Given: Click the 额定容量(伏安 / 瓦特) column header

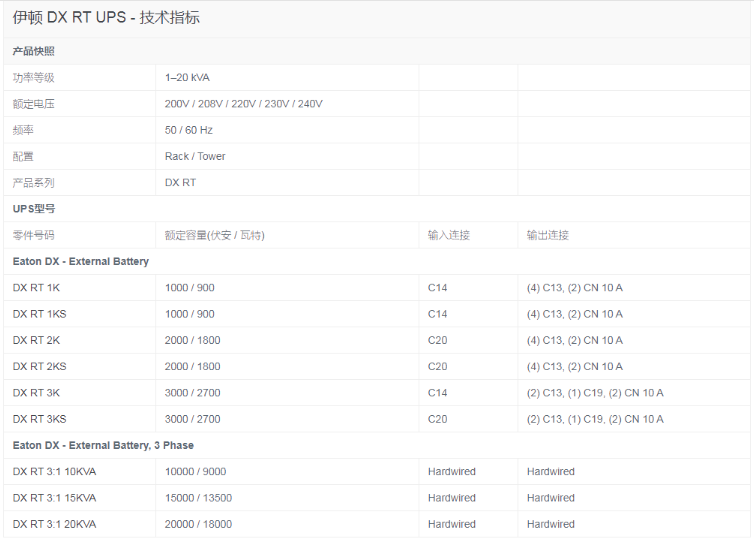Looking at the screenshot, I should pos(214,235).
